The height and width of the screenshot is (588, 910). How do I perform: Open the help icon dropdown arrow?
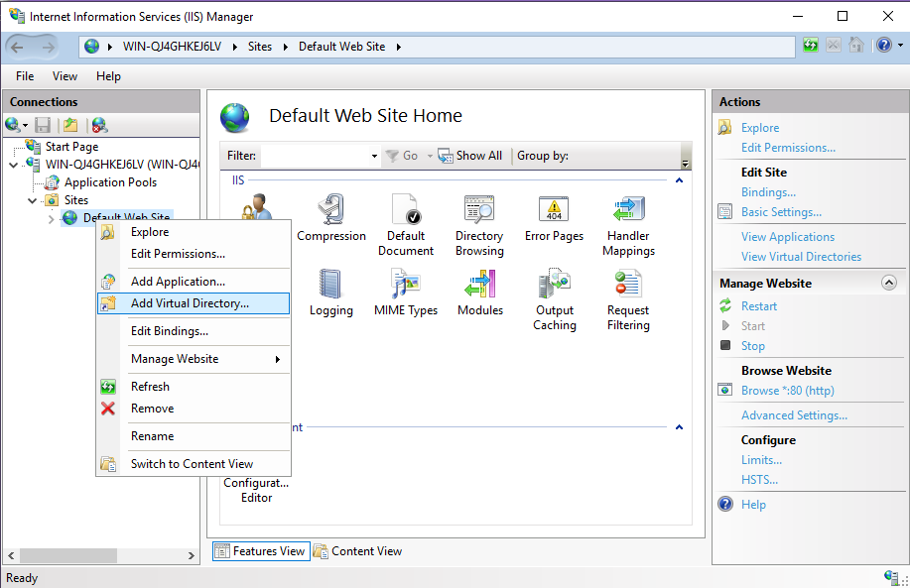[900, 46]
